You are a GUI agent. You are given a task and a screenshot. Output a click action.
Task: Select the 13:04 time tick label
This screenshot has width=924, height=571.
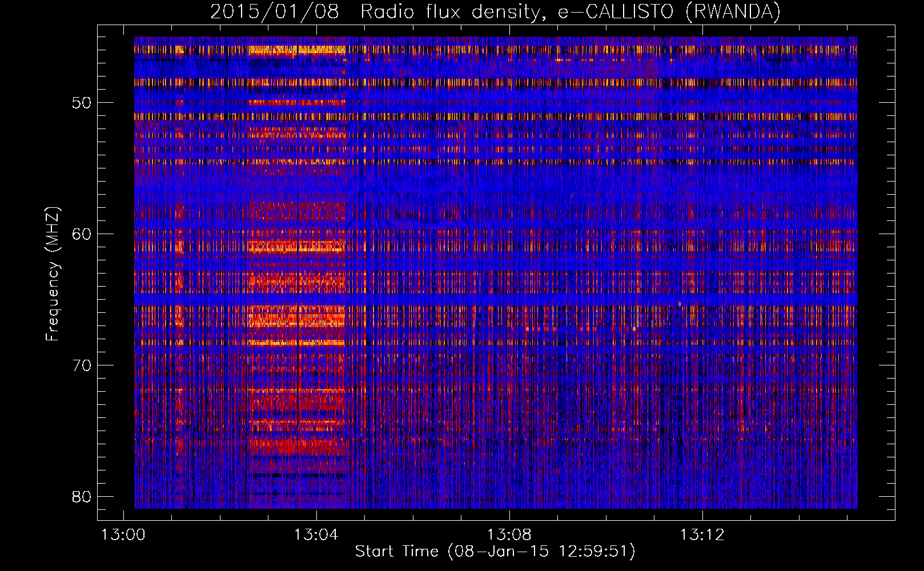[x=316, y=535]
